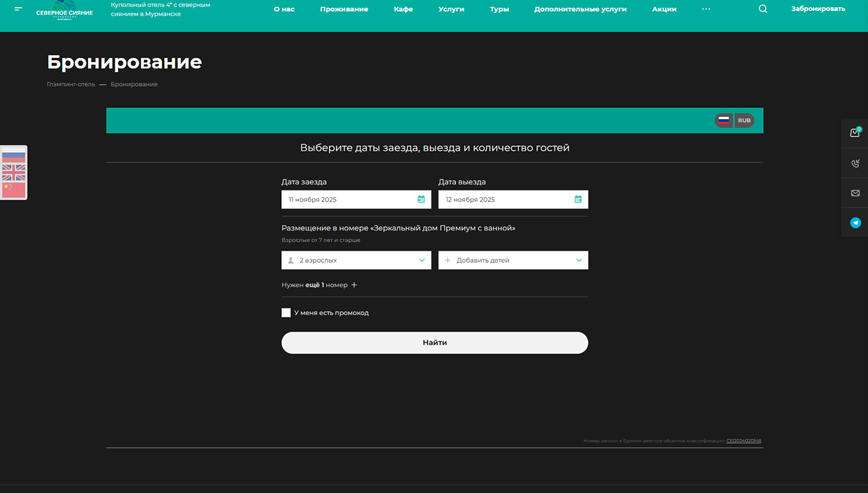Open the shopping bag cart icon

(855, 133)
